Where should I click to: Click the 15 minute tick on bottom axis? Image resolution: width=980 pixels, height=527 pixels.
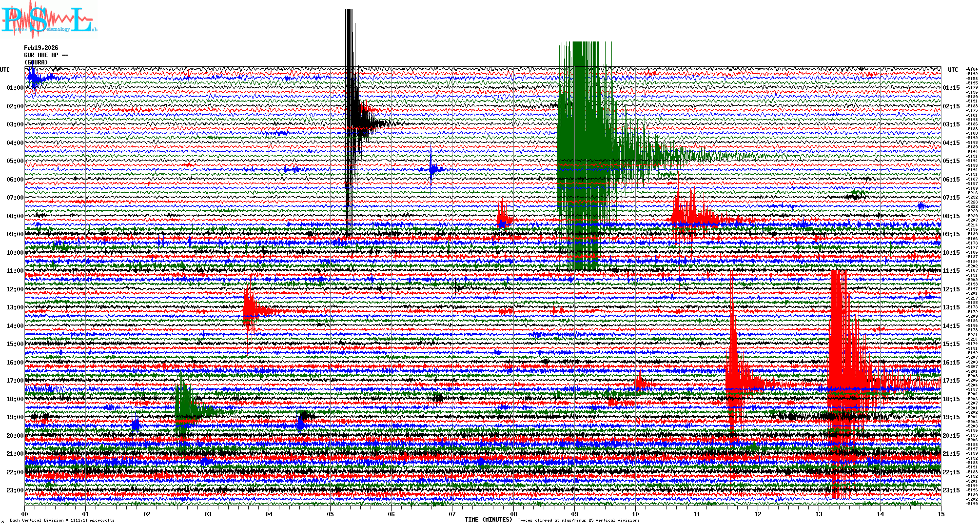[x=941, y=514]
